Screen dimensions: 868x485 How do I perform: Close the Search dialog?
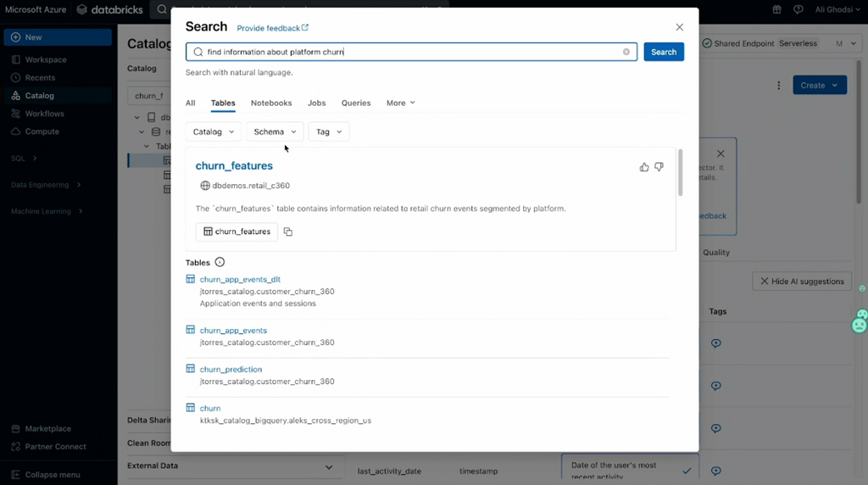click(x=679, y=27)
